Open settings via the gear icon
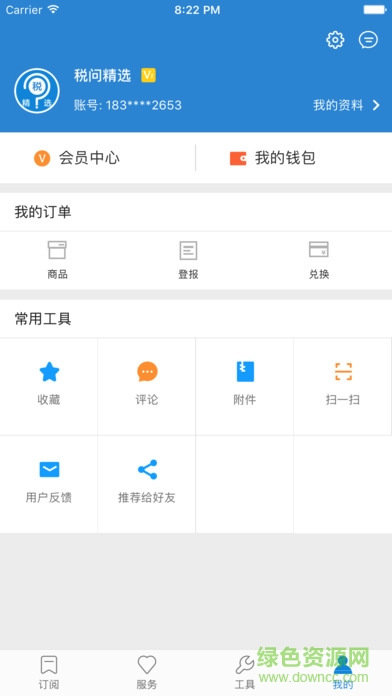 (335, 40)
